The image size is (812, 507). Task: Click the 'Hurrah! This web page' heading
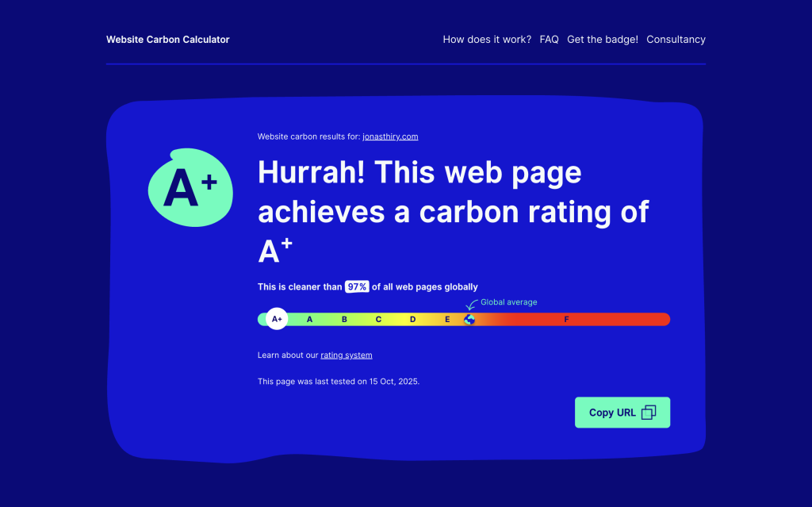coord(419,172)
